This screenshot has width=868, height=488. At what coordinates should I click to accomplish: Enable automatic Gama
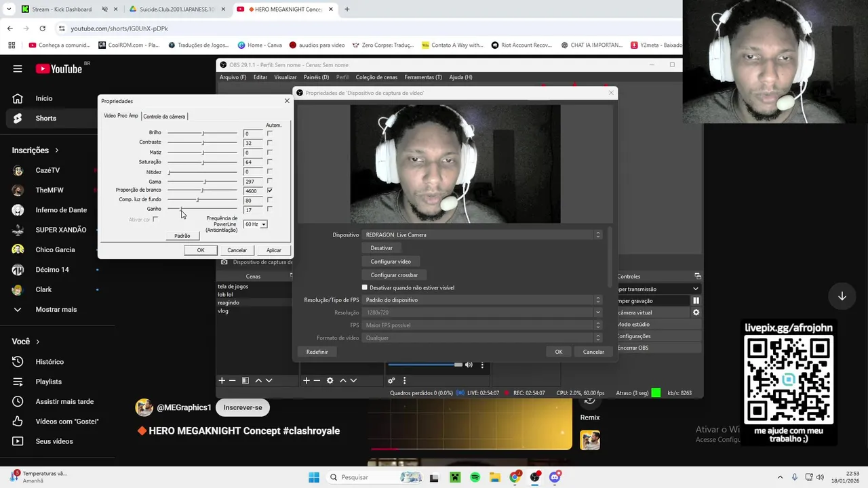[269, 181]
